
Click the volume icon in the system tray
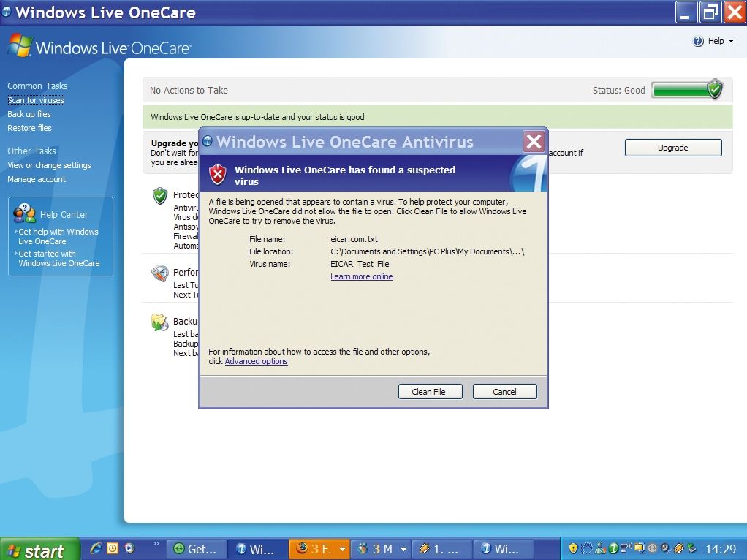pos(665,548)
